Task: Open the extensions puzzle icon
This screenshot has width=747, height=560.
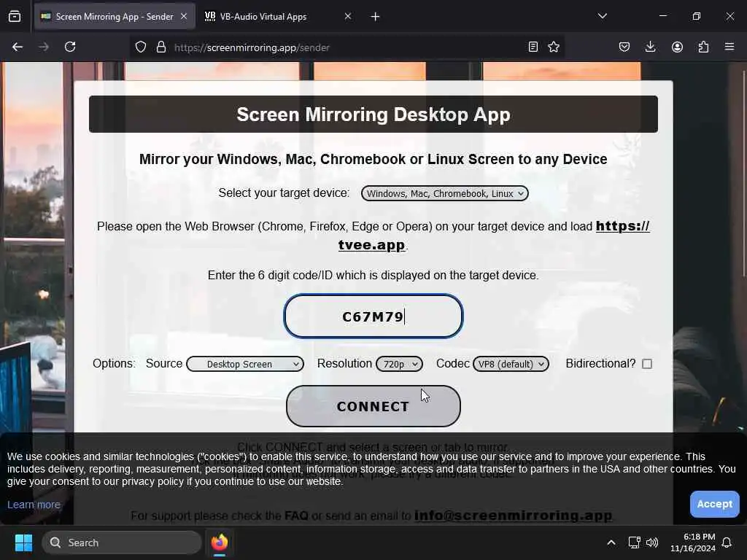Action: [703, 47]
